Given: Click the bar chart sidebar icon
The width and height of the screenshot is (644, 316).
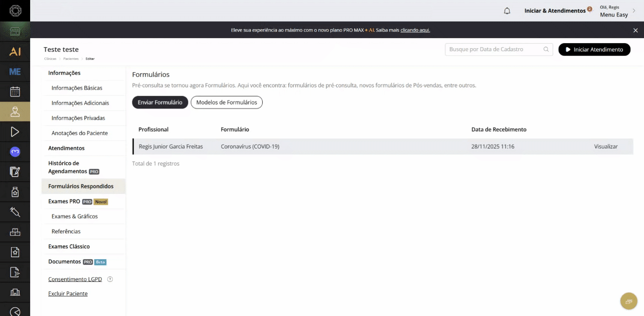Looking at the screenshot, I should (15, 292).
